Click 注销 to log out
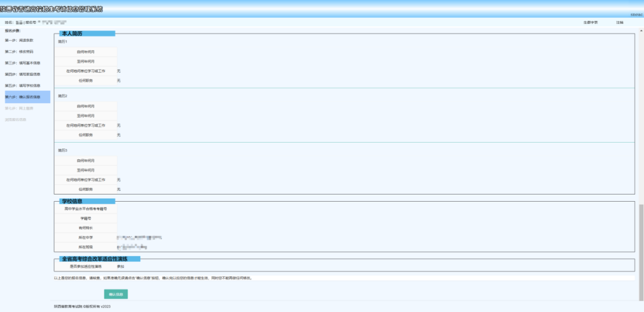The image size is (644, 312). [x=620, y=22]
